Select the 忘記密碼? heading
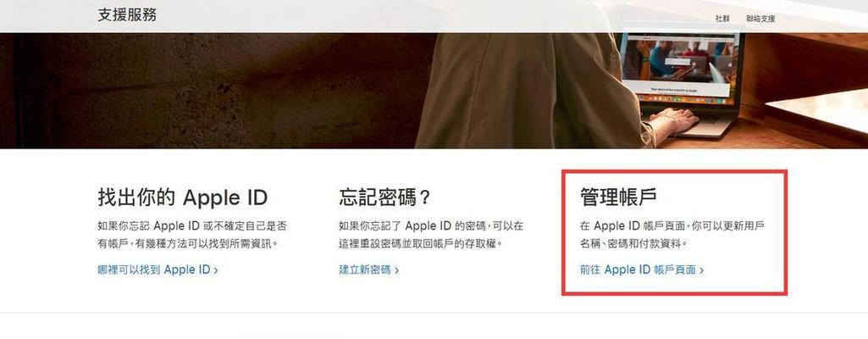868x339 pixels. (x=384, y=197)
